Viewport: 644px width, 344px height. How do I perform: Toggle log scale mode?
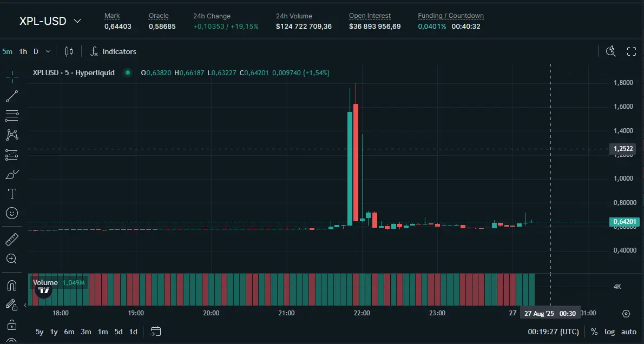610,332
